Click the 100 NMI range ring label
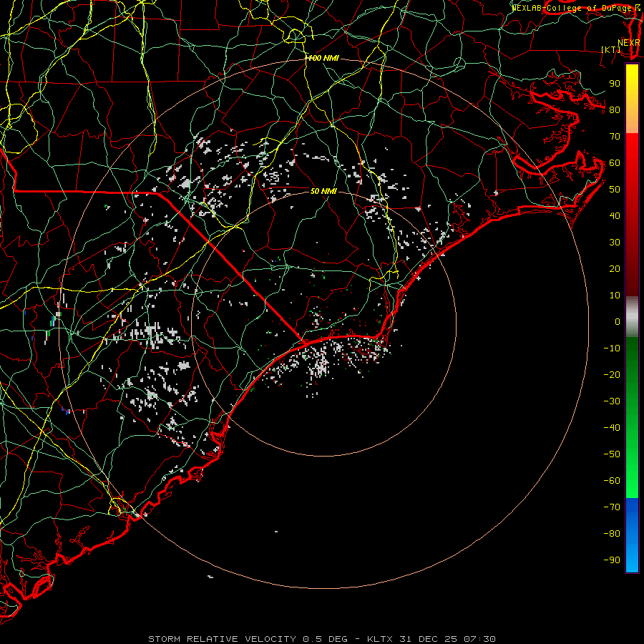Image resolution: width=644 pixels, height=644 pixels. (323, 59)
